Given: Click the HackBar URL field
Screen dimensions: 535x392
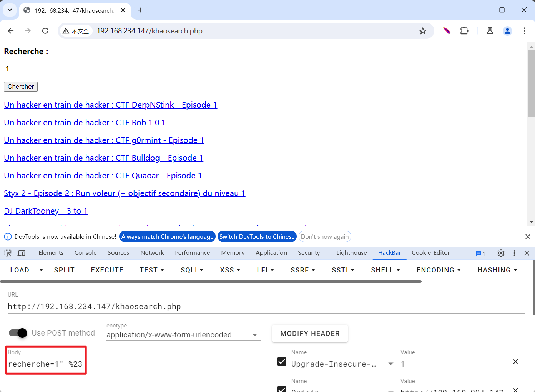Looking at the screenshot, I should (266, 306).
